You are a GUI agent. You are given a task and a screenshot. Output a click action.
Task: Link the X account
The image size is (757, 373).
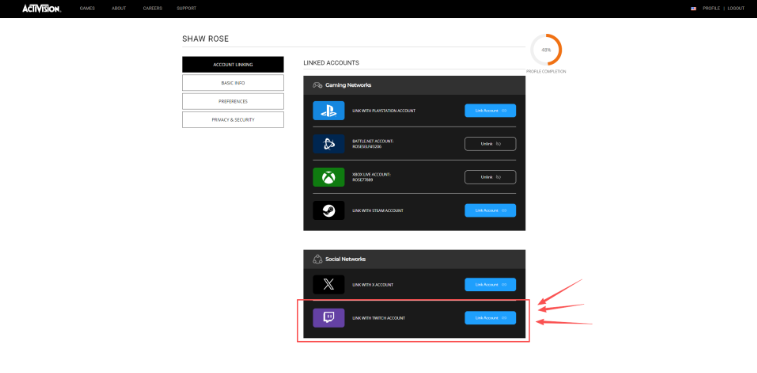tap(490, 285)
